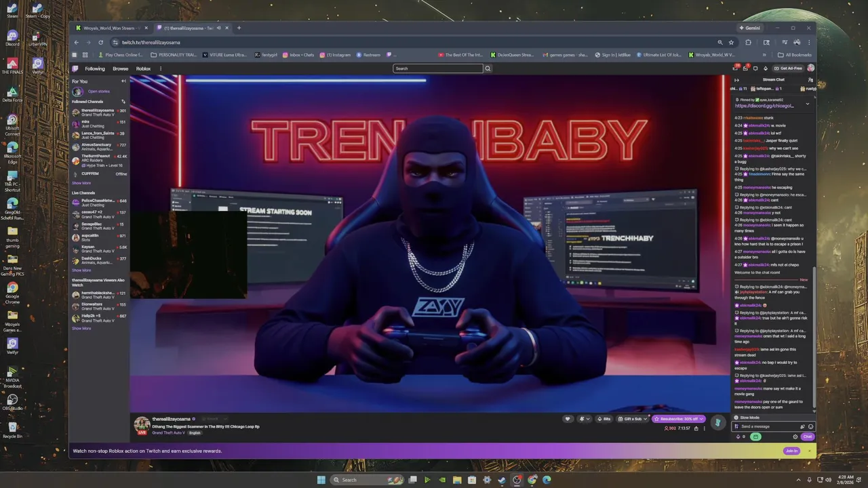Image resolution: width=868 pixels, height=488 pixels.
Task: Open Twitch user profile avatar
Action: 810,68
